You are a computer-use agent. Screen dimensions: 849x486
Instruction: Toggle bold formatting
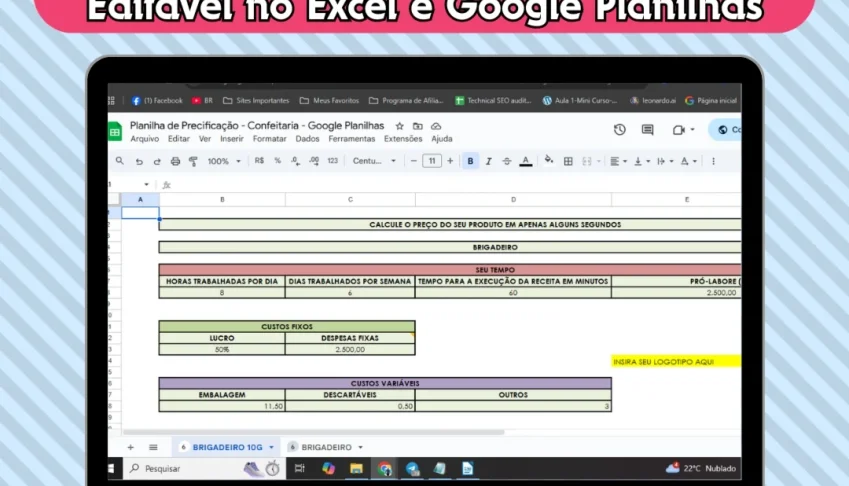(470, 161)
